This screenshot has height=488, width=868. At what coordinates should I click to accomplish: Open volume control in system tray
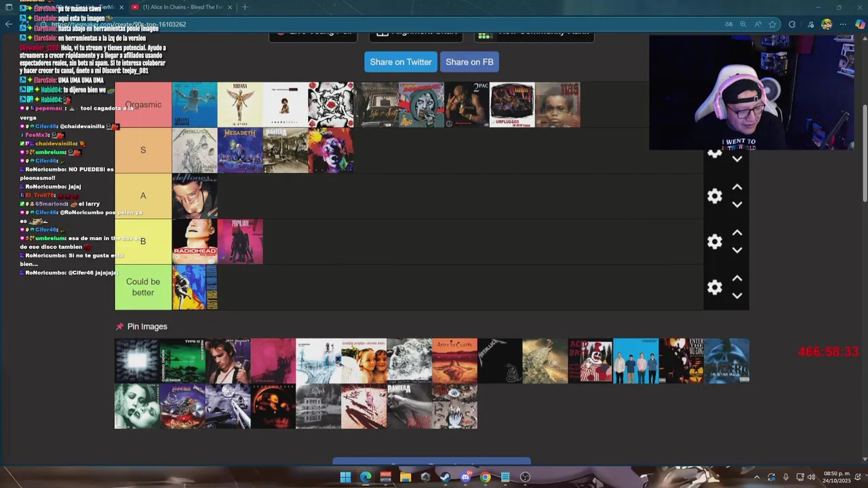point(812,477)
